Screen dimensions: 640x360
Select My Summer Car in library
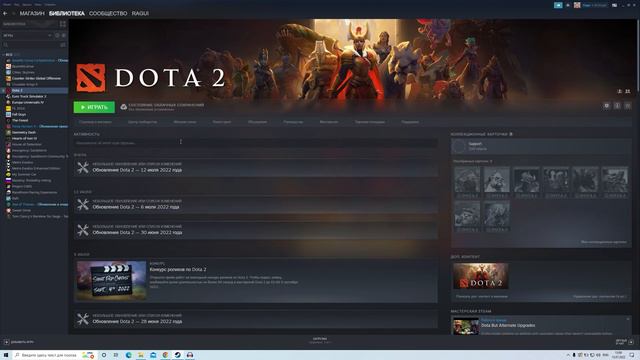coord(24,174)
